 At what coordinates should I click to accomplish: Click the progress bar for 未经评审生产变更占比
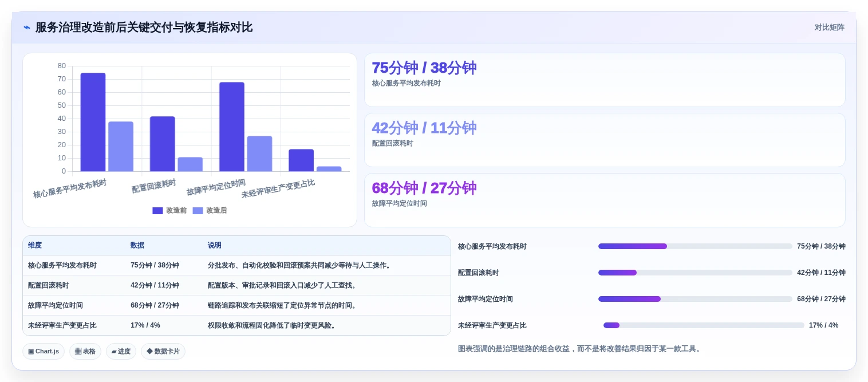(x=704, y=325)
